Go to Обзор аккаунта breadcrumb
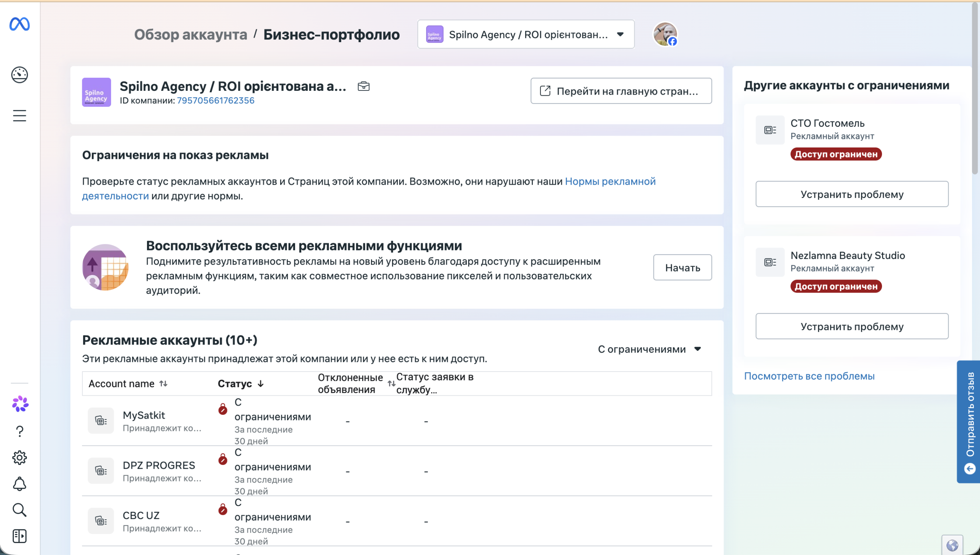980x555 pixels. 191,34
